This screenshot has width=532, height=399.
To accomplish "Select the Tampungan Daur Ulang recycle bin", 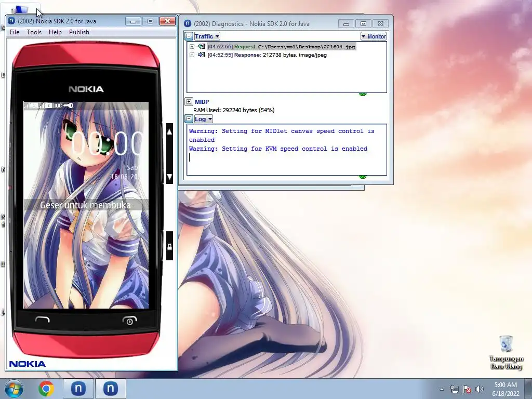I will 506,353.
